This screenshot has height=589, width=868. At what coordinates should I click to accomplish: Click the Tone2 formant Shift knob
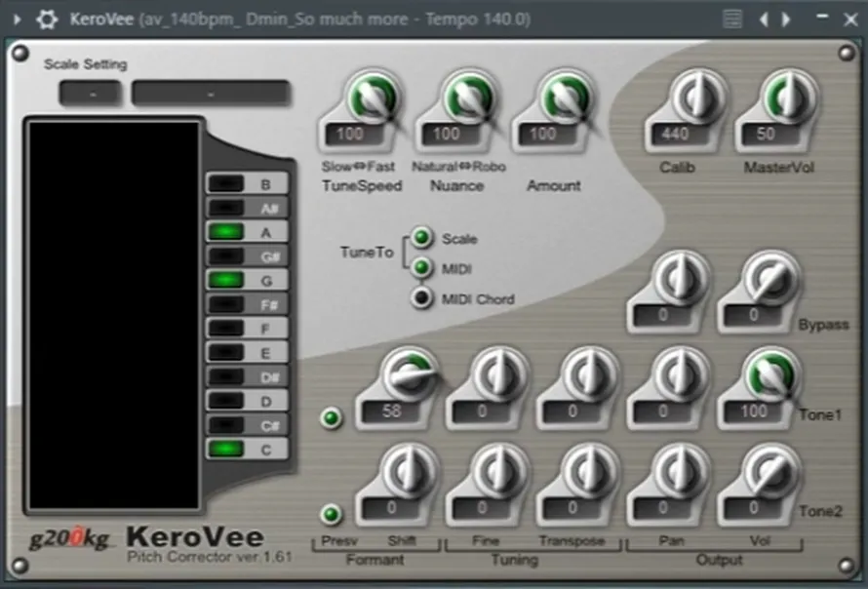[x=409, y=472]
